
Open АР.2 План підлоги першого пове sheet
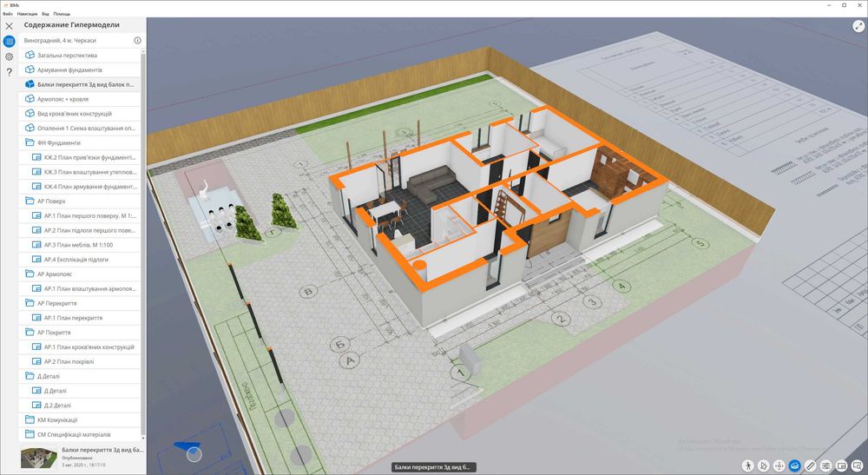pyautogui.click(x=82, y=230)
